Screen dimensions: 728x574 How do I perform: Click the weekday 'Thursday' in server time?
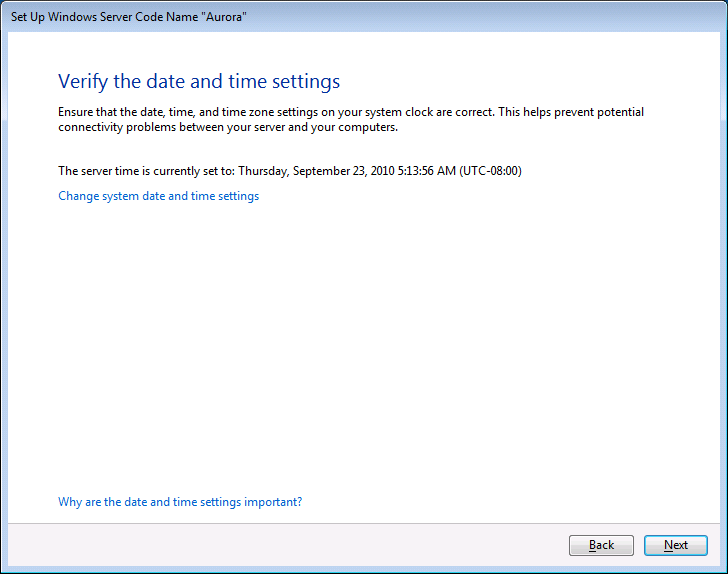[x=263, y=171]
